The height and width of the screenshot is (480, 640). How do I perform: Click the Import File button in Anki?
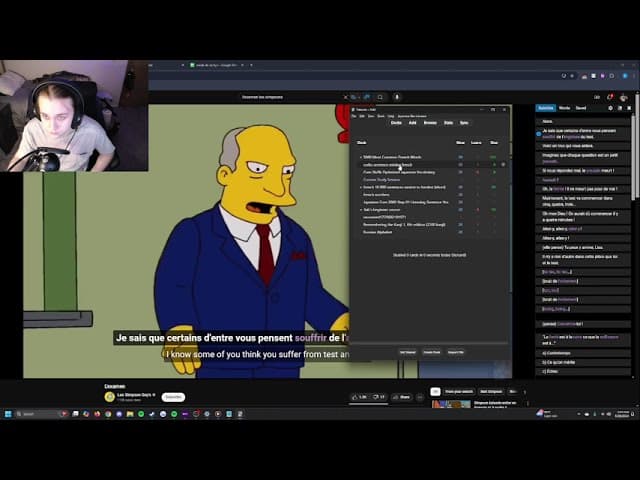tap(456, 352)
